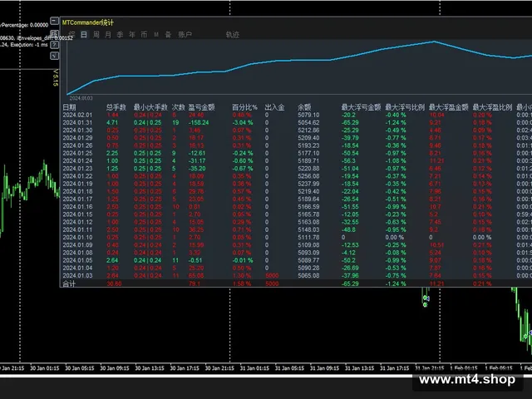Click the balance value 5079.10
This screenshot has width=532, height=399.
click(x=308, y=115)
